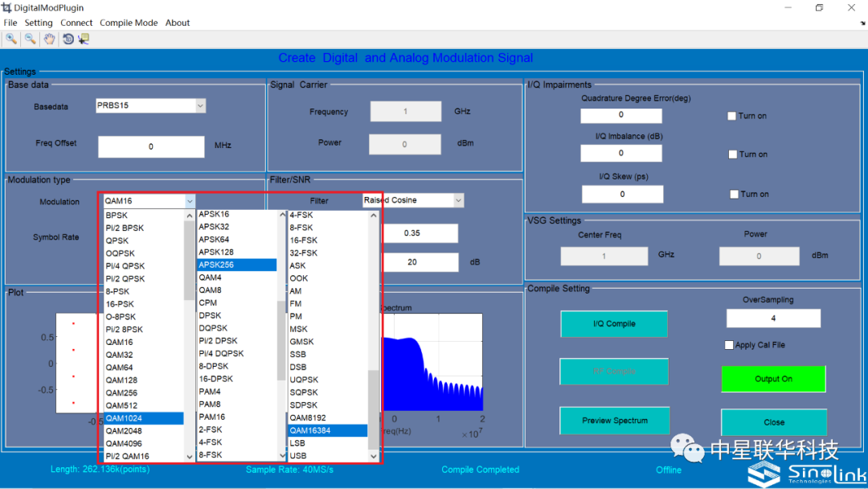
Task: Select the Zoom In tool
Action: click(11, 39)
